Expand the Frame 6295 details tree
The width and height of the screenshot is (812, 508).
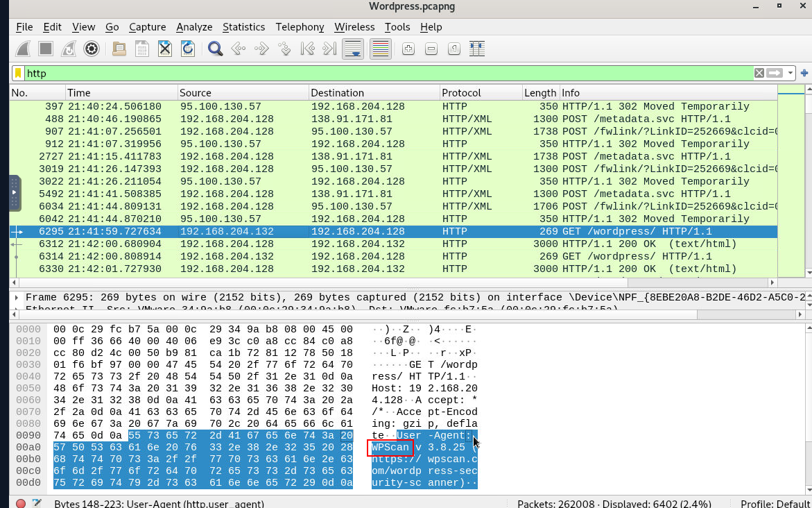pyautogui.click(x=16, y=297)
